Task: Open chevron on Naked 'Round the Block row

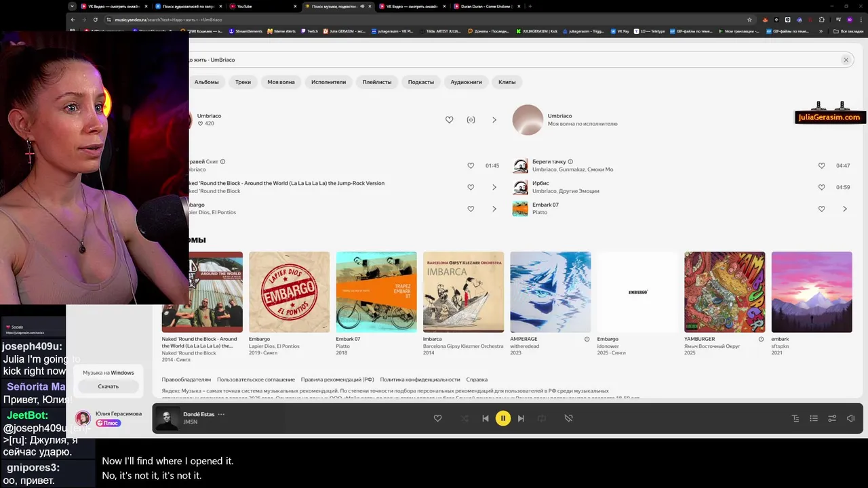Action: (x=494, y=187)
